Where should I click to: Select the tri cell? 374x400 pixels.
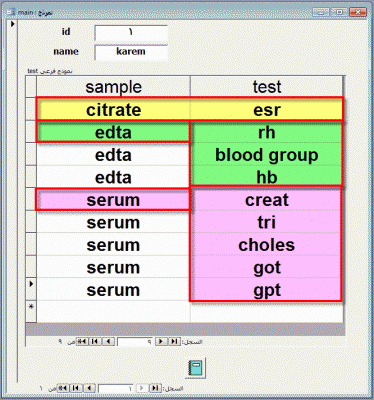tap(267, 222)
